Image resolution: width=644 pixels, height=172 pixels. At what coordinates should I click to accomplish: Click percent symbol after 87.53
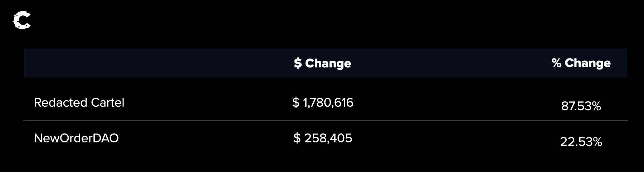(596, 106)
